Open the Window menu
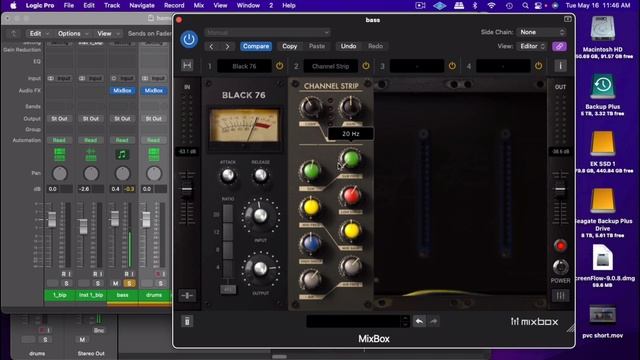Screen dimensions: 640x360 point(248,5)
